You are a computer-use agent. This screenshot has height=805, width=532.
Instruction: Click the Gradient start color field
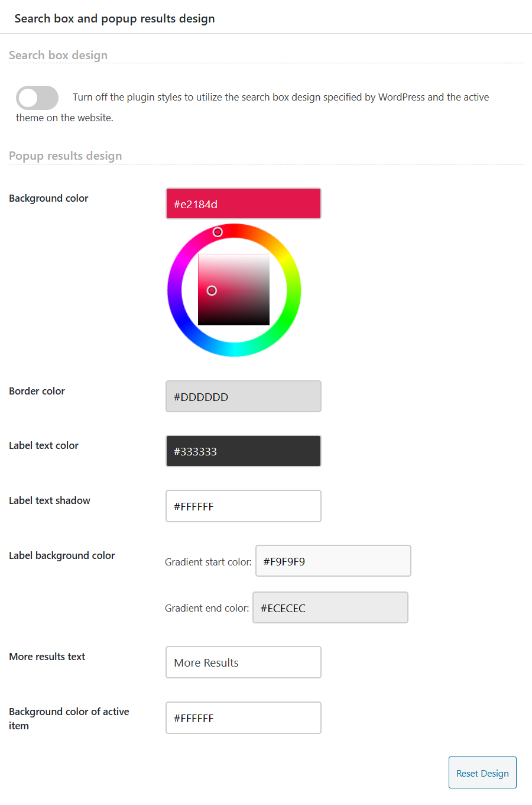tap(333, 561)
